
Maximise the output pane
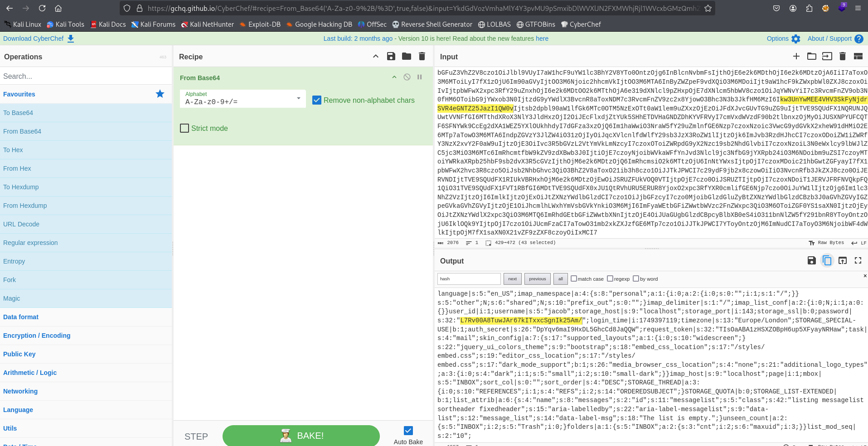pos(858,261)
